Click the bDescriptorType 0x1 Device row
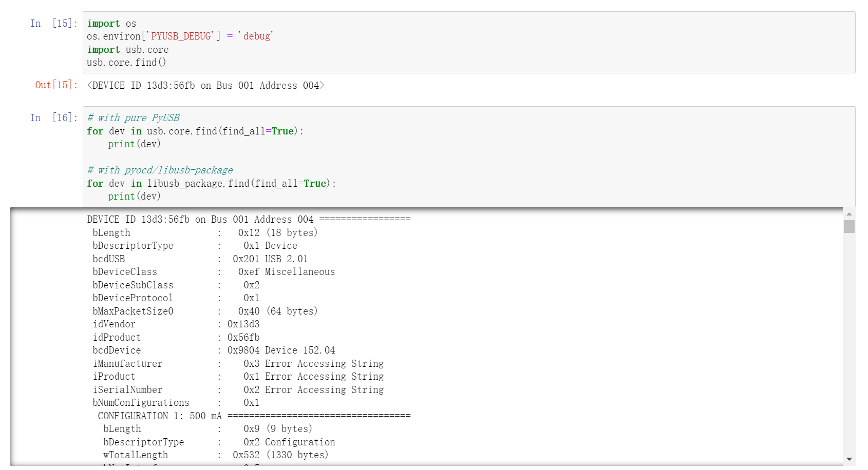 tap(195, 246)
